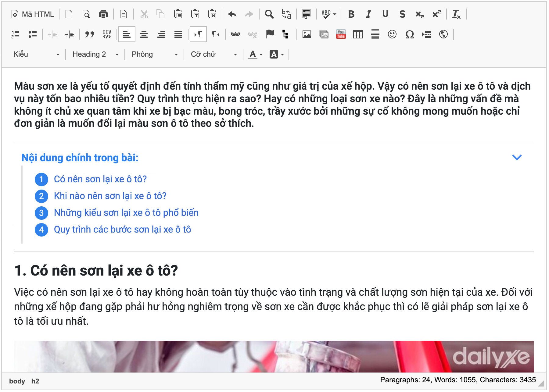Open the Phông font dropdown
The image size is (549, 392).
click(154, 54)
